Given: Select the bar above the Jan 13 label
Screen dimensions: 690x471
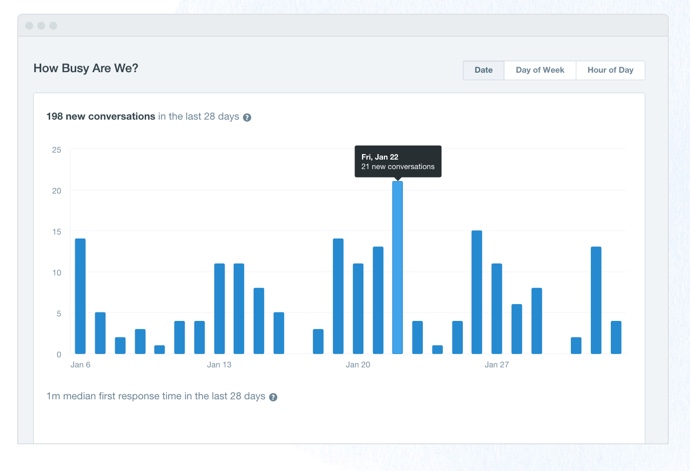Looking at the screenshot, I should pos(219,309).
